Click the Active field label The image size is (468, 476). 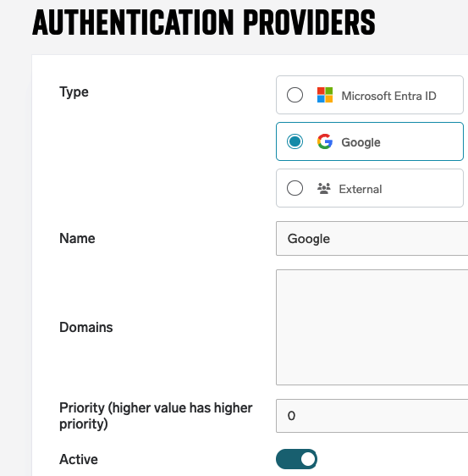click(79, 459)
